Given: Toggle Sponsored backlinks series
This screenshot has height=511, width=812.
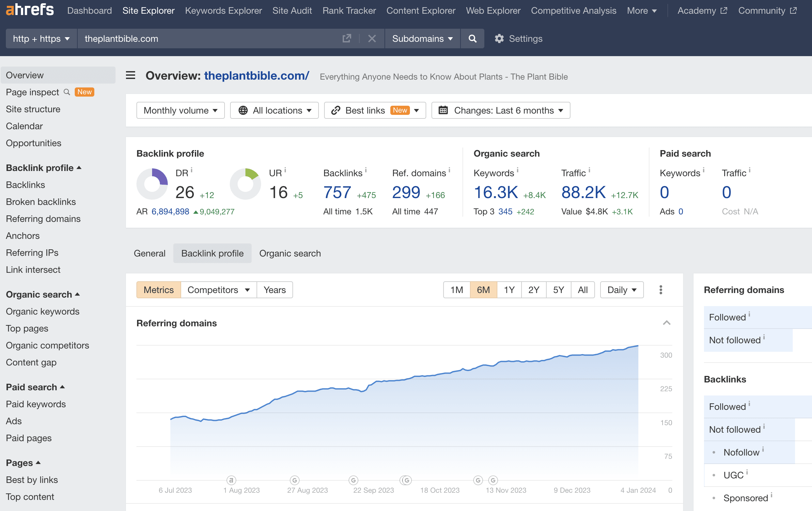Looking at the screenshot, I should click(x=757, y=498).
